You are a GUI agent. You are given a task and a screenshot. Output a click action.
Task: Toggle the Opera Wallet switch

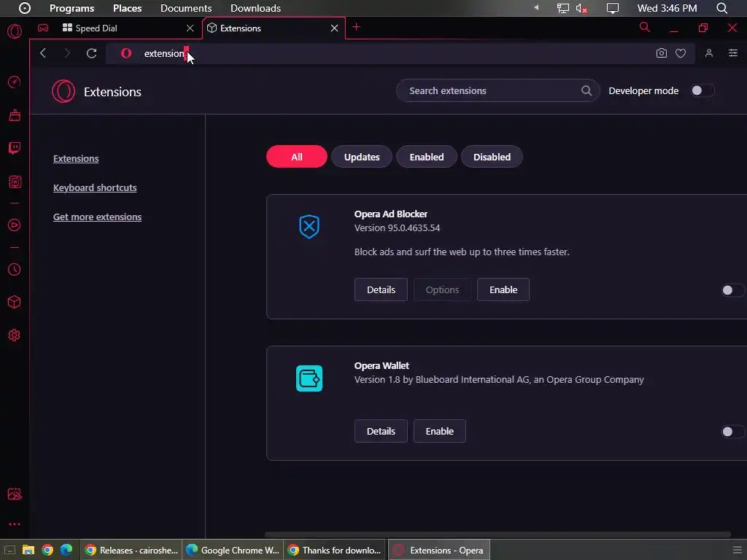point(732,432)
